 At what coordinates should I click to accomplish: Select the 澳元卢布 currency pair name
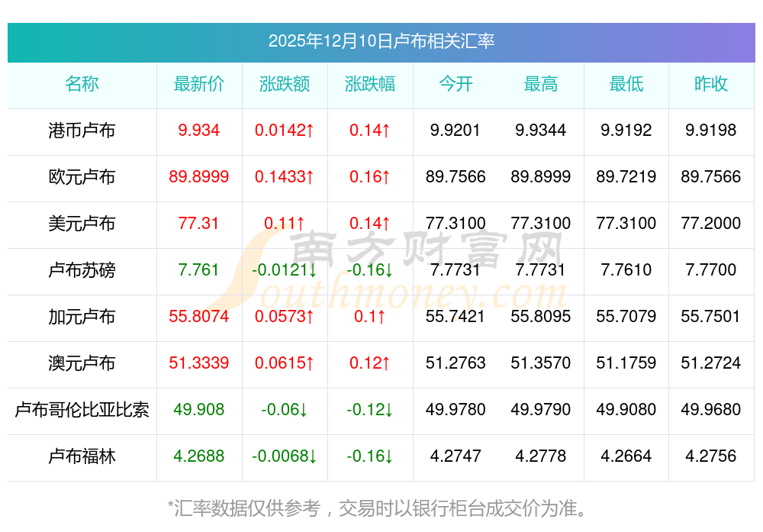point(82,363)
